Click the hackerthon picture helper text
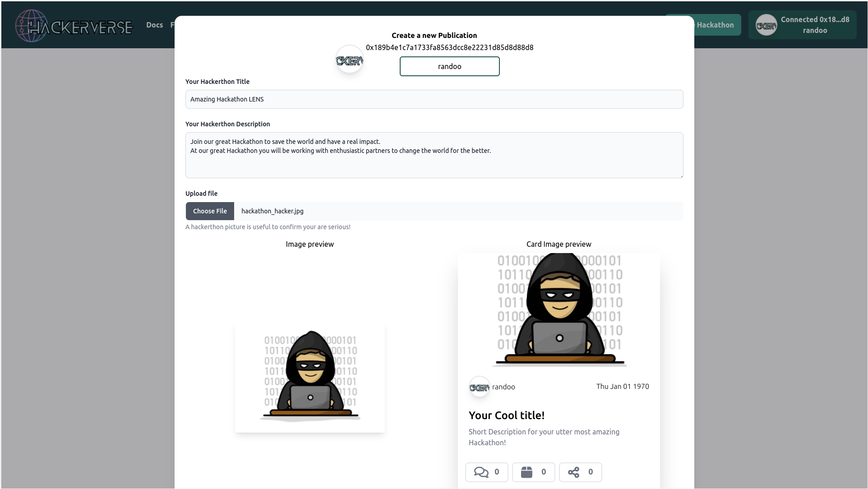This screenshot has width=868, height=489. 268,227
